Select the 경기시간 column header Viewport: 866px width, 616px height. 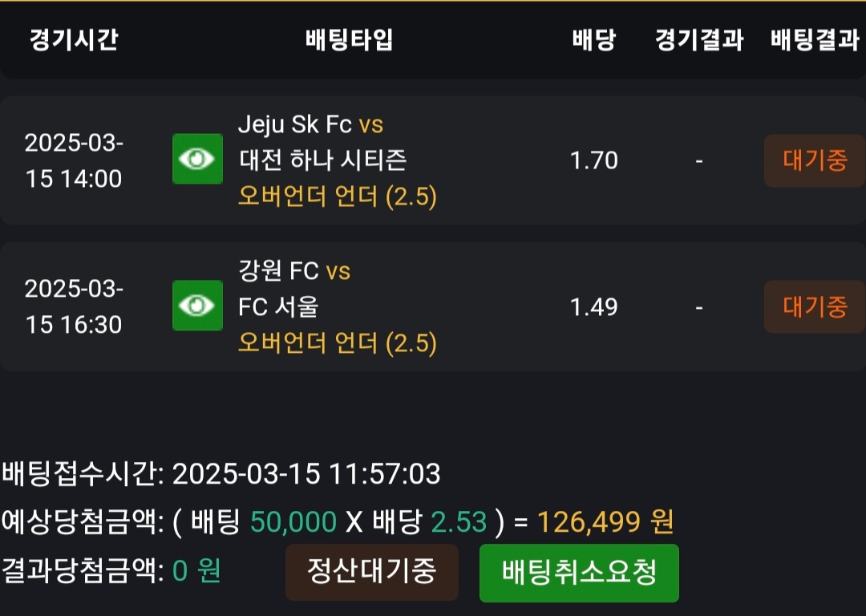click(74, 40)
